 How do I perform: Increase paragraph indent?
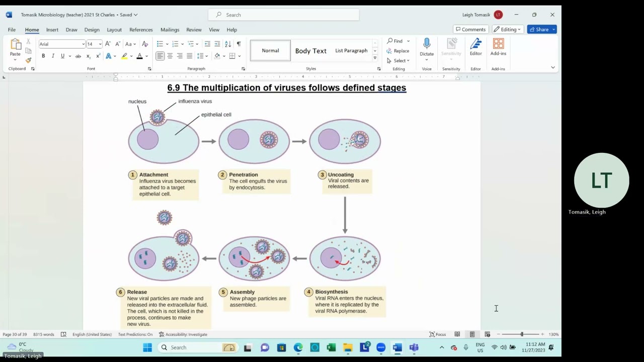pos(217,44)
